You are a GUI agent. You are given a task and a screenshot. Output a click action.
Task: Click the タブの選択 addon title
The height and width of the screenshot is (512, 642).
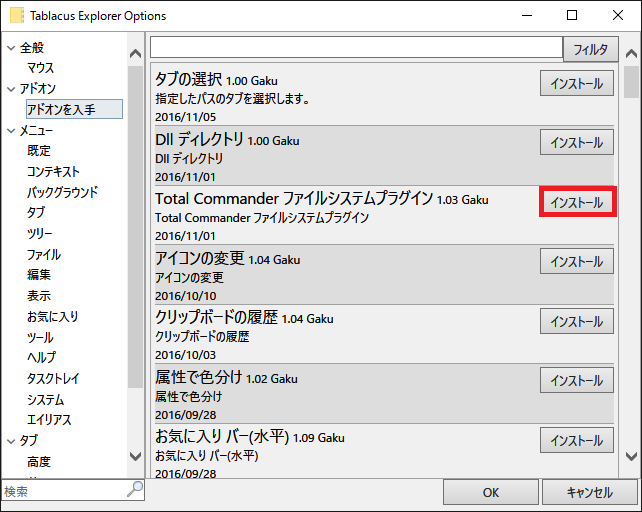(188, 79)
